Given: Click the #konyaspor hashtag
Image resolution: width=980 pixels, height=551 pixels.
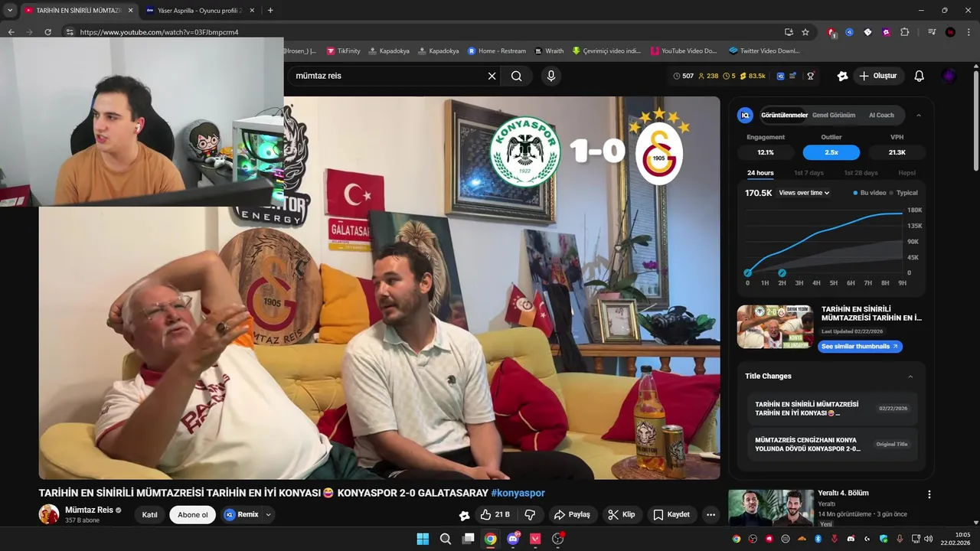Looking at the screenshot, I should (518, 493).
